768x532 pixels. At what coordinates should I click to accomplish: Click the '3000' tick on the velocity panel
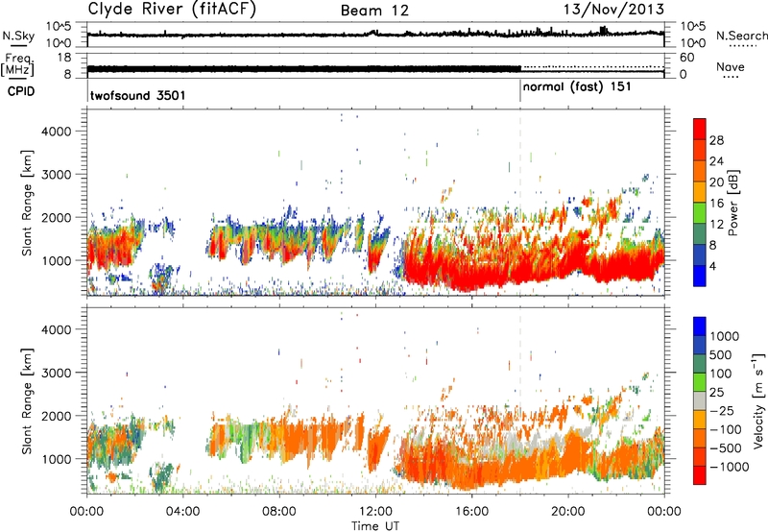click(56, 373)
